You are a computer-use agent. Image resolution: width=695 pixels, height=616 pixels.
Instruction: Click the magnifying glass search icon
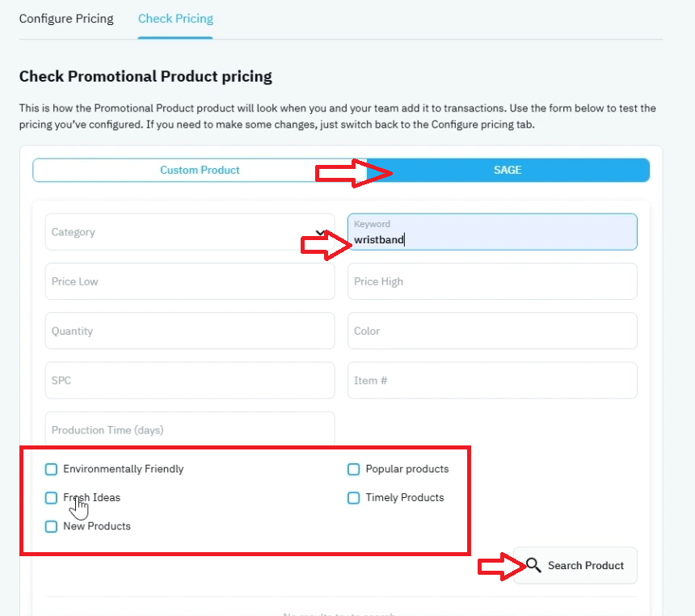(533, 565)
